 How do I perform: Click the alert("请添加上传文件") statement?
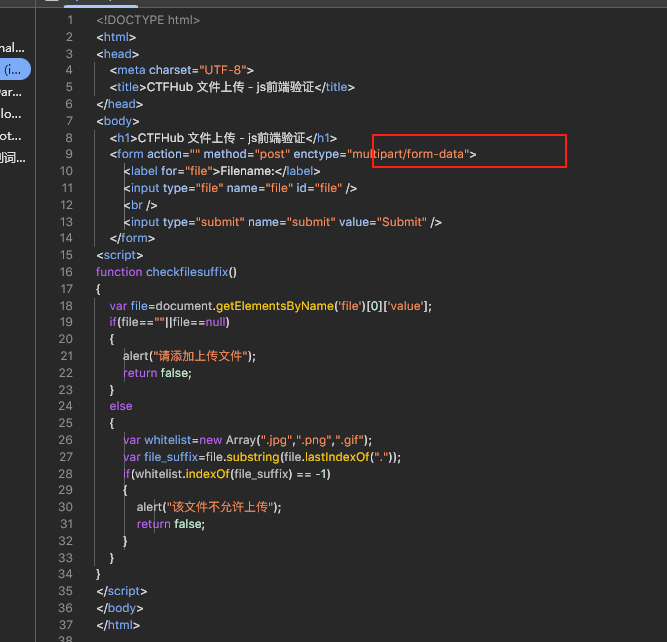189,356
